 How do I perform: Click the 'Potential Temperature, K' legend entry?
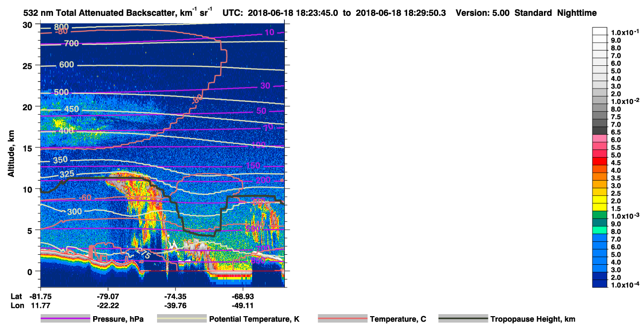pyautogui.click(x=254, y=319)
